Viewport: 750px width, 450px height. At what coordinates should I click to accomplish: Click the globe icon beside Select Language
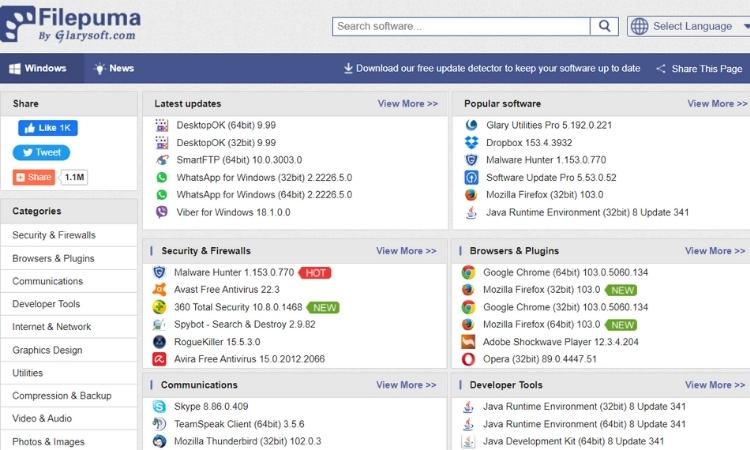click(x=640, y=26)
